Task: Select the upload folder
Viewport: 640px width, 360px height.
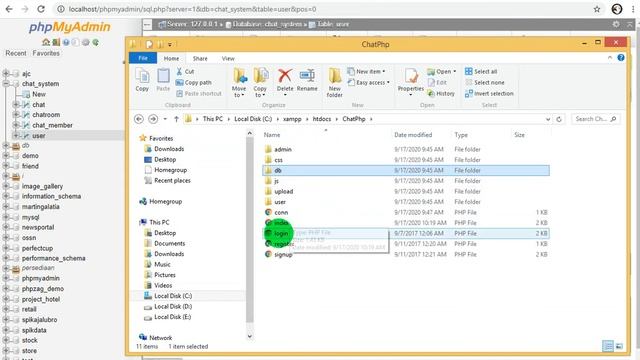Action: (x=284, y=191)
